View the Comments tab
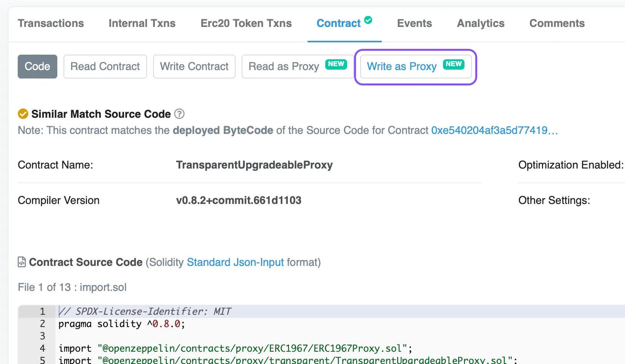This screenshot has height=364, width=625. [x=557, y=23]
